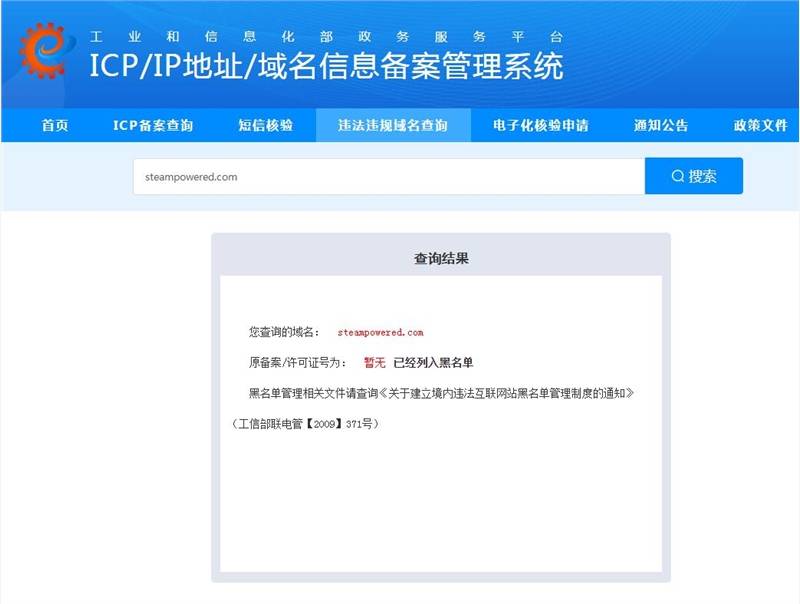Click the 工信部联电管【2009】371号 reference

[x=305, y=424]
